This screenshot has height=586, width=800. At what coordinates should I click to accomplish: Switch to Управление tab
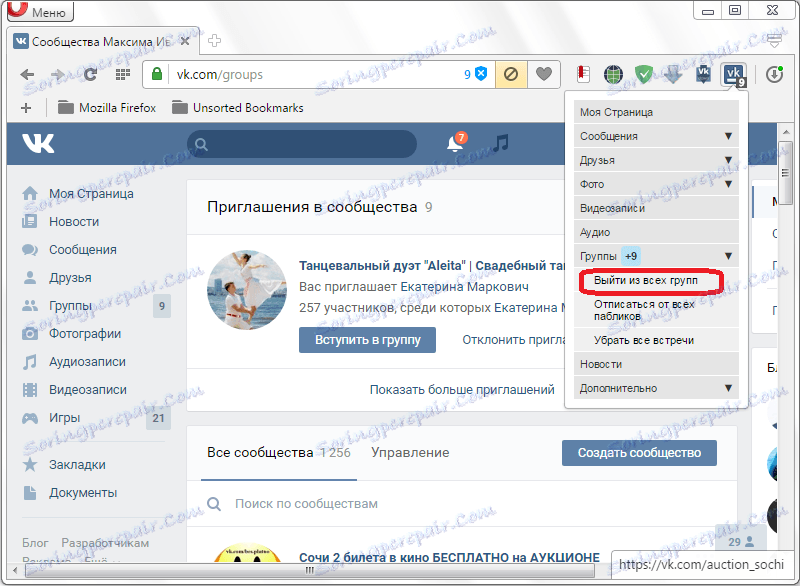(410, 453)
